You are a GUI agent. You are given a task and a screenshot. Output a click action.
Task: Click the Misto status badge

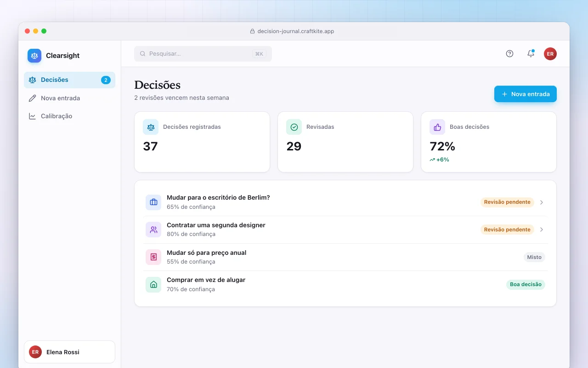pos(534,257)
